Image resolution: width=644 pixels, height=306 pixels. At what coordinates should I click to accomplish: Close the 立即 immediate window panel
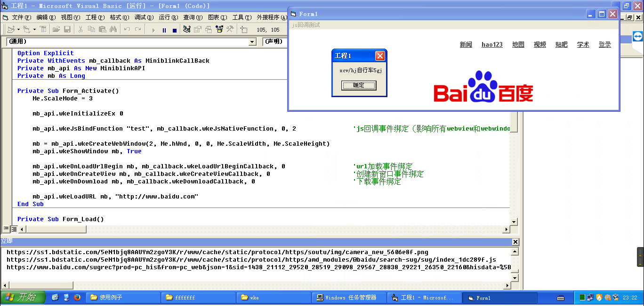(515, 242)
